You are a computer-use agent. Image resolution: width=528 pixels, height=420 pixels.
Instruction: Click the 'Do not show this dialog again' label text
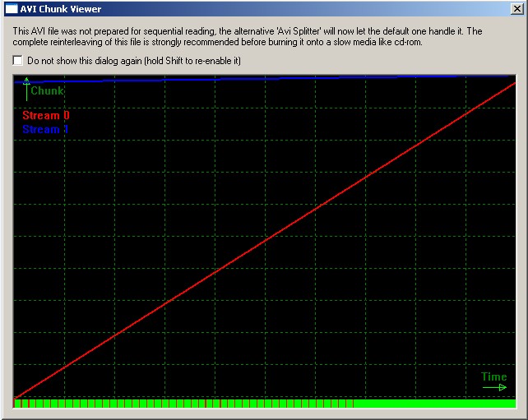(133, 61)
